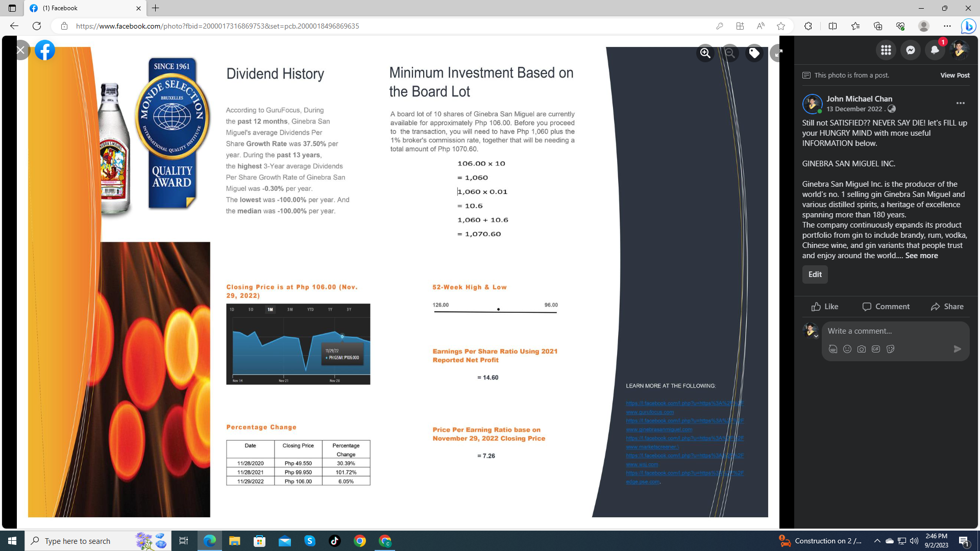This screenshot has height=551, width=980.
Task: Click View Post link
Action: point(954,75)
